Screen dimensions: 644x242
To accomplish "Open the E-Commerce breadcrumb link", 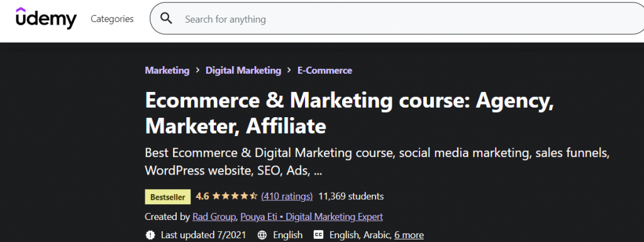I will tap(325, 71).
